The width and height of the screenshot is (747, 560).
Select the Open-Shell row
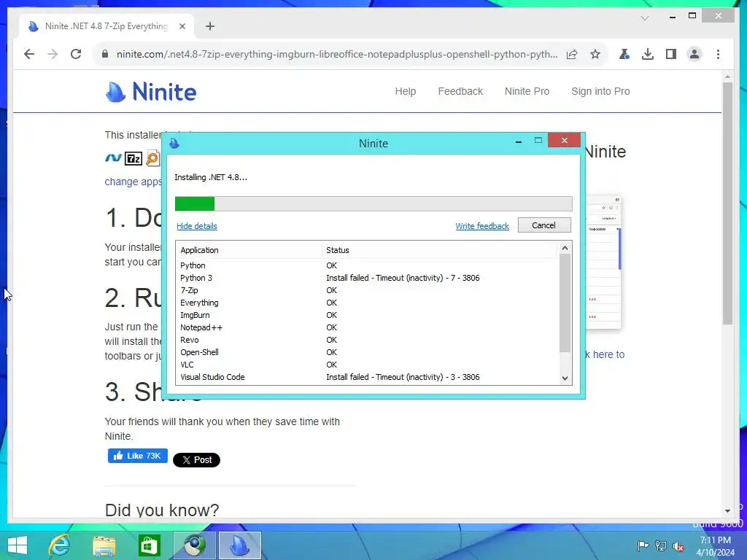(x=368, y=352)
